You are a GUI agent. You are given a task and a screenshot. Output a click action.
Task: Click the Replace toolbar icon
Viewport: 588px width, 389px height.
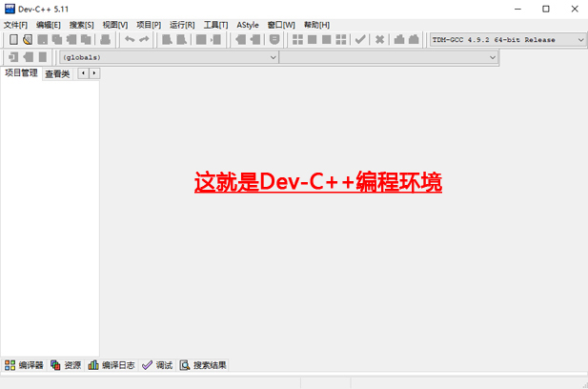click(181, 39)
